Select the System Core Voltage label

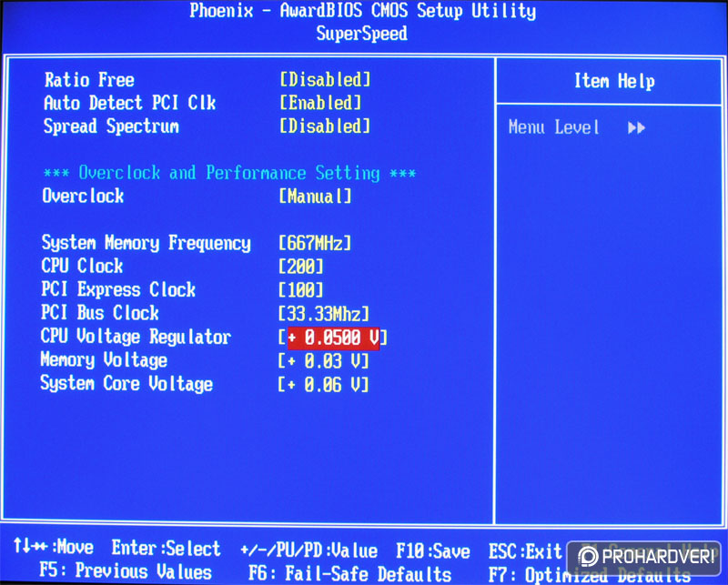126,384
